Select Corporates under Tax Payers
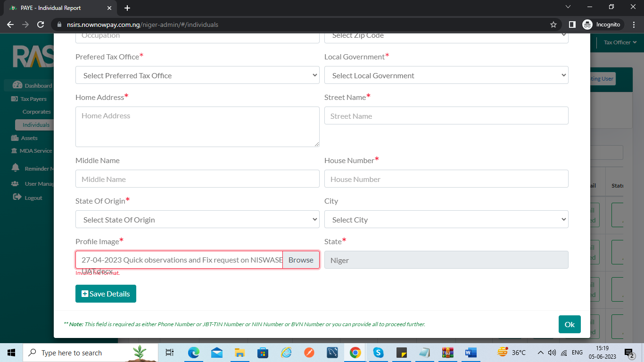Screen dimensions: 644x362 click(x=36, y=112)
